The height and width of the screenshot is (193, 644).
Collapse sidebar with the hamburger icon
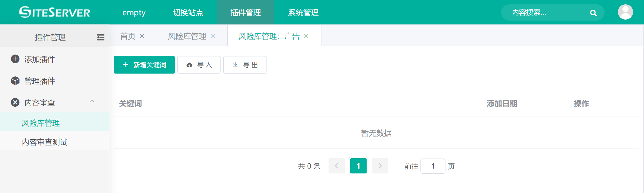click(101, 37)
